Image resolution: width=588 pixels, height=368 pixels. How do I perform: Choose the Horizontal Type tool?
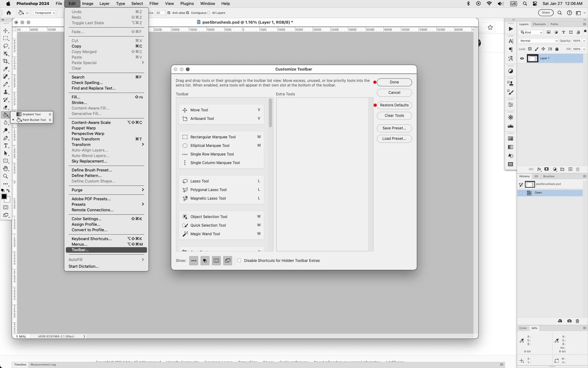point(6,146)
